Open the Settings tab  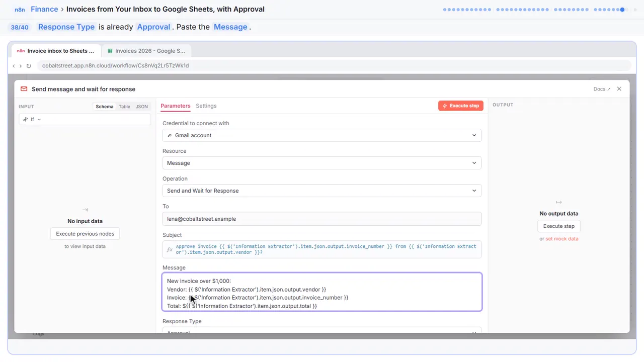[x=206, y=106]
